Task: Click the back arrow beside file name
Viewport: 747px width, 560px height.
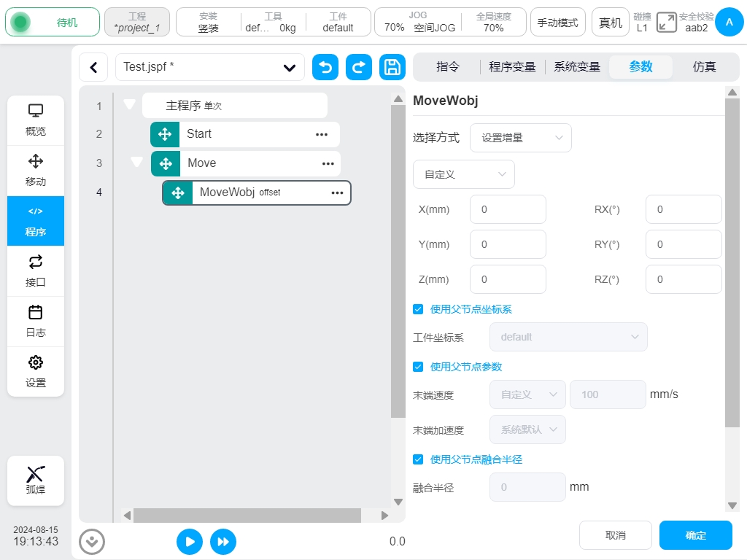Action: pyautogui.click(x=93, y=67)
